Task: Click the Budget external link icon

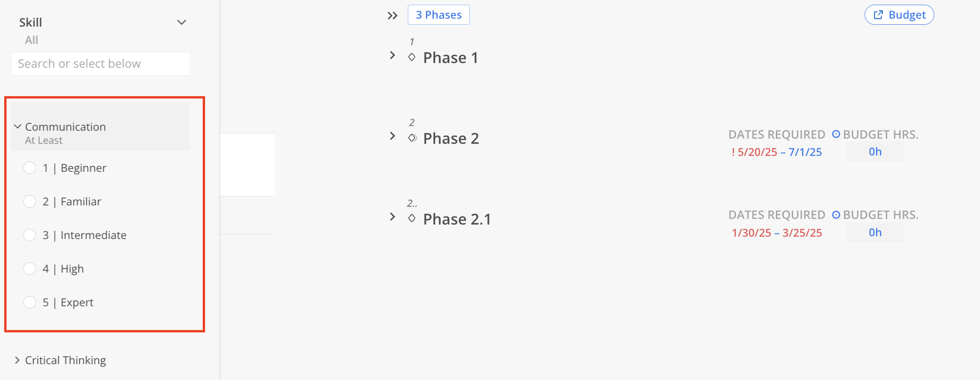Action: tap(878, 15)
